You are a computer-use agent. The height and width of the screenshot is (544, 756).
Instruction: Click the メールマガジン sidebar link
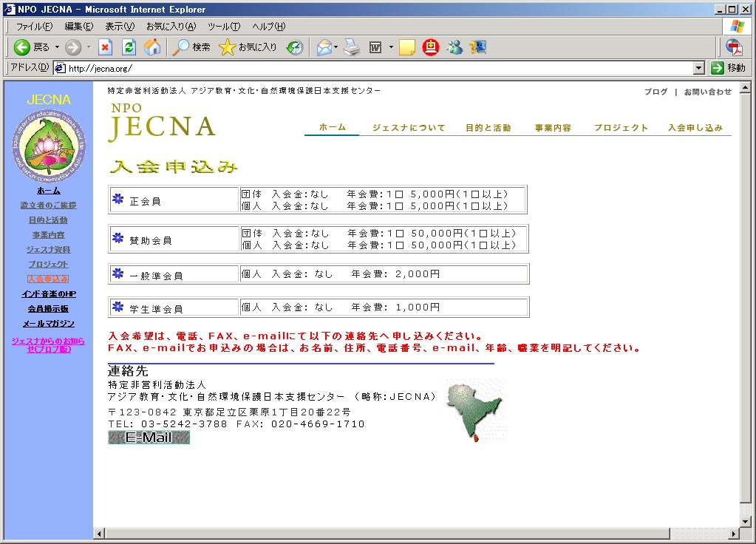click(48, 324)
